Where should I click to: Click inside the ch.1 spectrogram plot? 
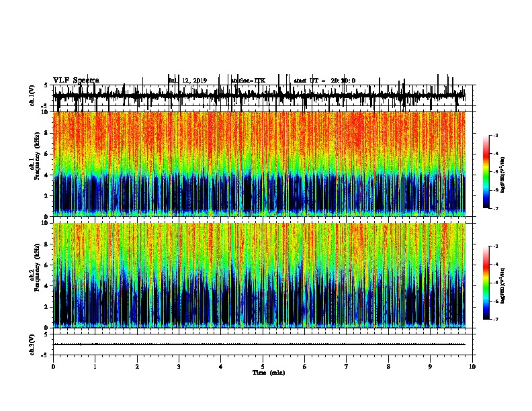click(259, 164)
